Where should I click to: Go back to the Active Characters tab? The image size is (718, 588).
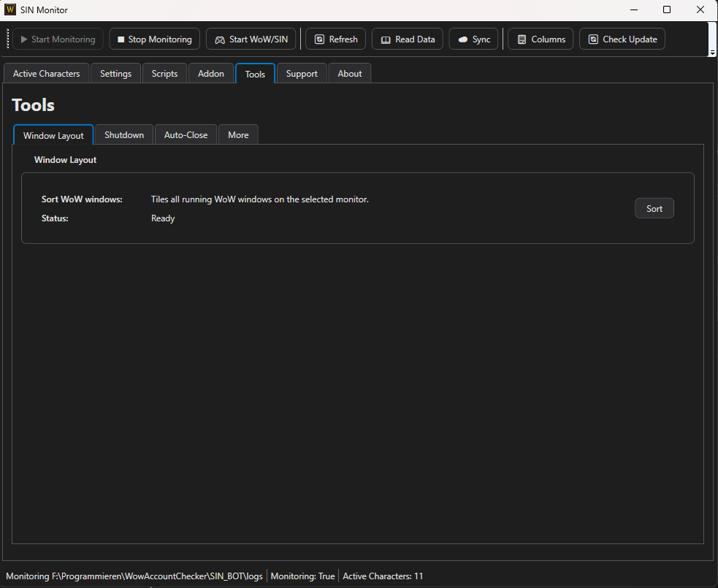(x=46, y=73)
